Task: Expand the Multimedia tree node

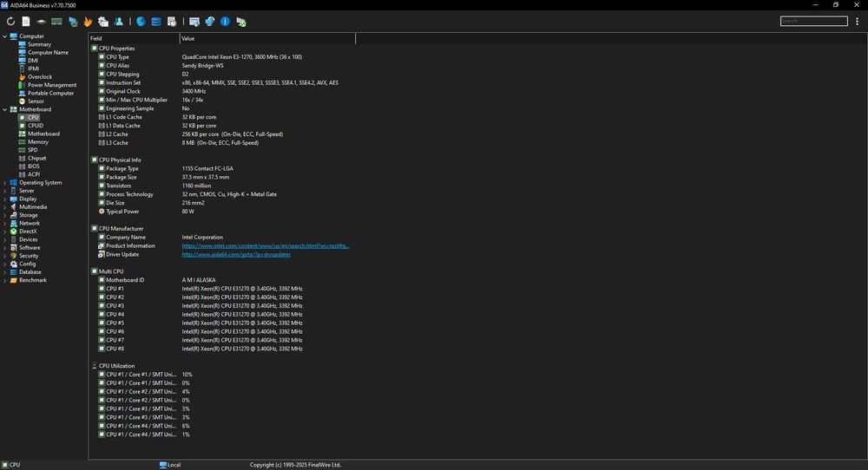Action: (x=5, y=206)
